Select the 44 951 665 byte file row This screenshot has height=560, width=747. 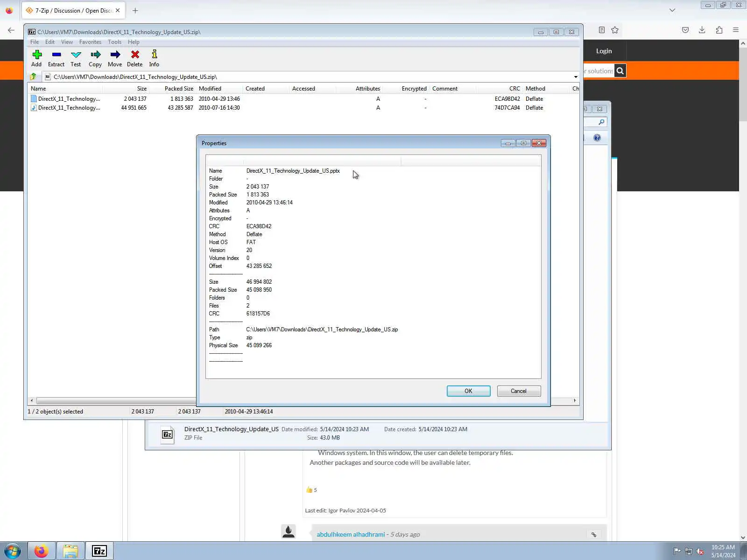coord(303,108)
